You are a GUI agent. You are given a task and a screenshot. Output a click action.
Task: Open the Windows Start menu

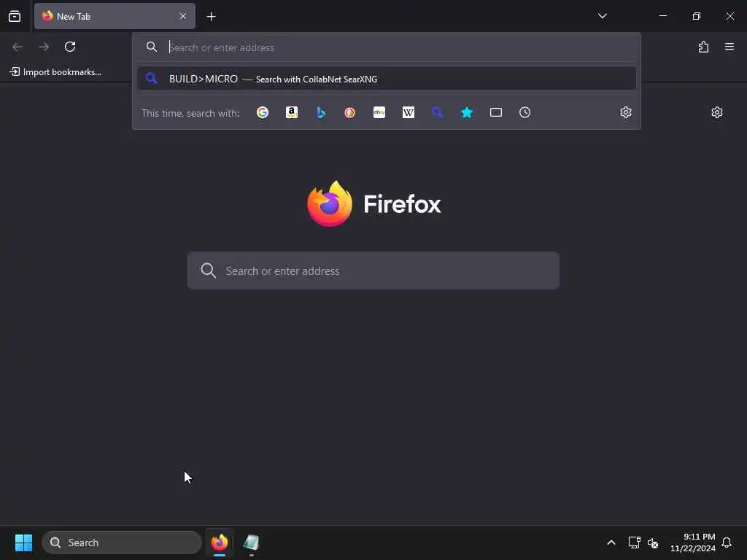point(23,542)
